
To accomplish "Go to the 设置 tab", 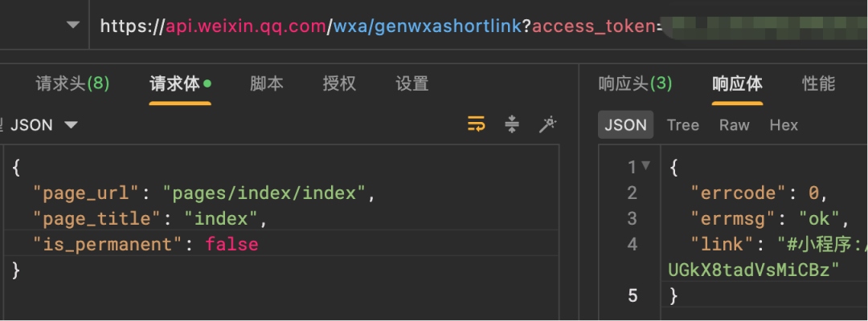I will 412,83.
